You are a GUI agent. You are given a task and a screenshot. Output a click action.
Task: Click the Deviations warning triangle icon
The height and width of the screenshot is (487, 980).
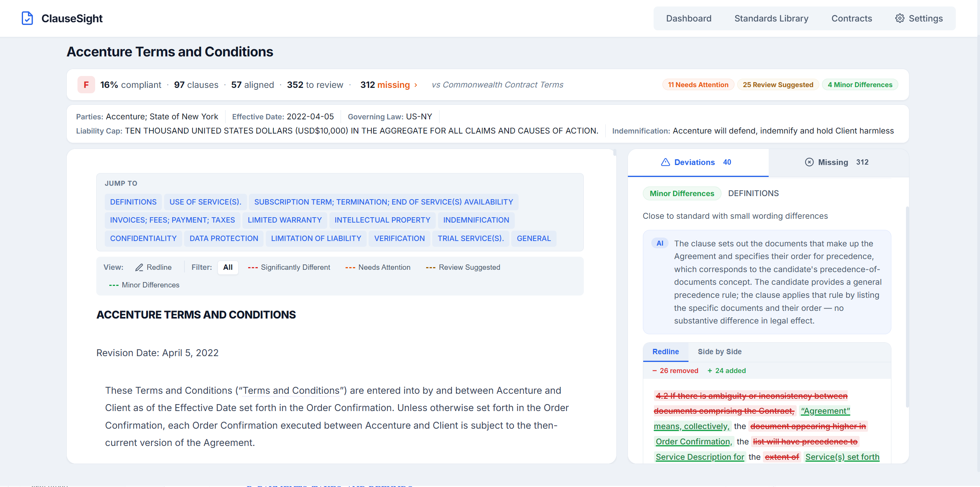point(665,162)
